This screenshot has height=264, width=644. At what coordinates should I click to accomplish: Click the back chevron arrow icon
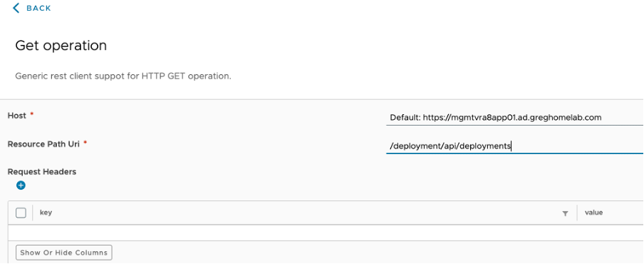coord(16,8)
